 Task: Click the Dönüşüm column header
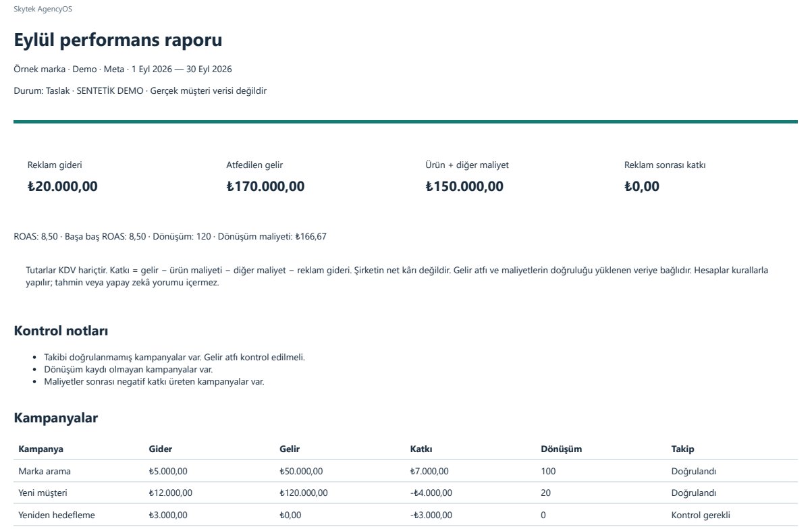click(561, 449)
